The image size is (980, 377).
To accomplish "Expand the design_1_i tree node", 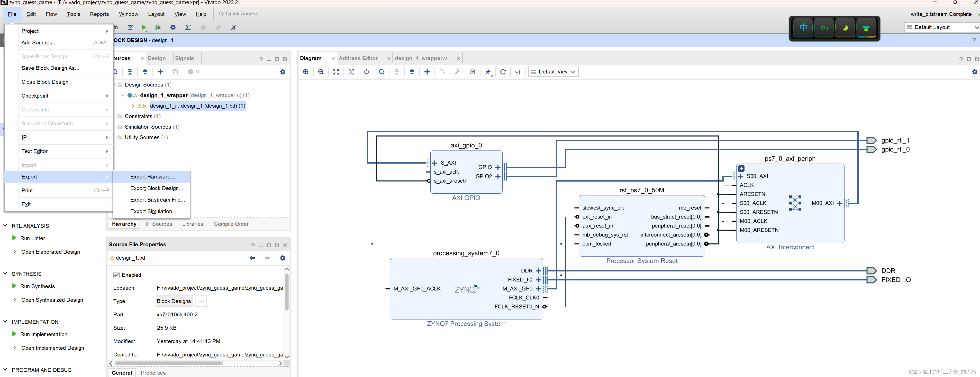I will click(133, 106).
